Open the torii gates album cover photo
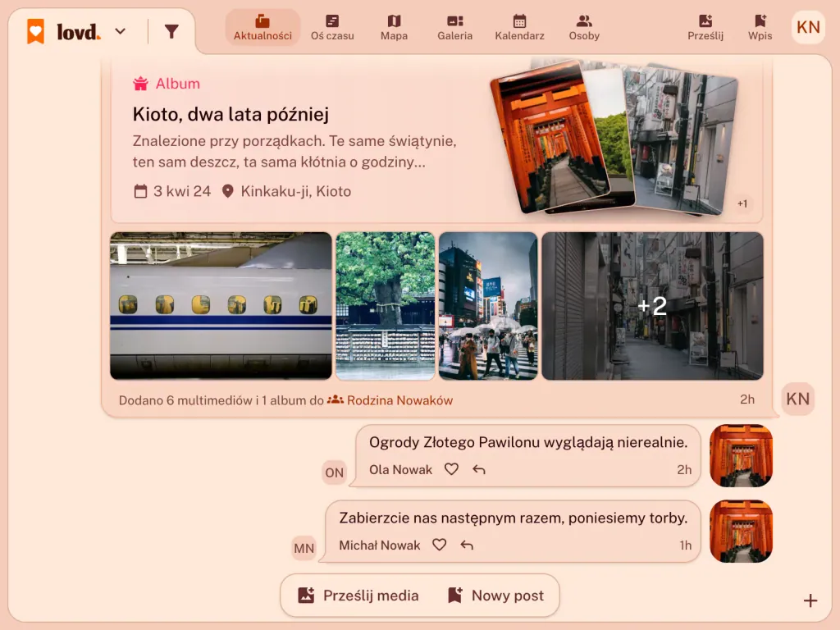Image resolution: width=840 pixels, height=630 pixels. tap(550, 137)
